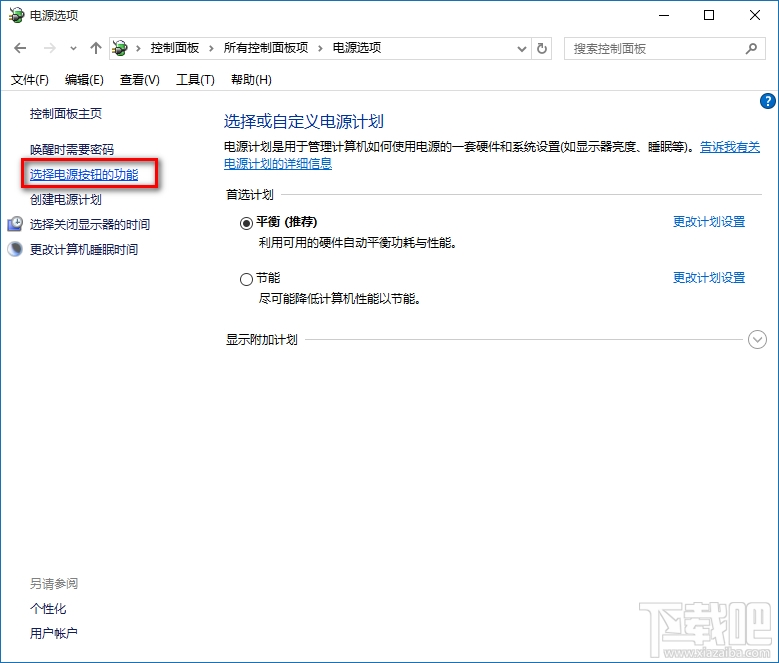This screenshot has height=663, width=779.
Task: Click the back navigation arrow
Action: coord(21,48)
